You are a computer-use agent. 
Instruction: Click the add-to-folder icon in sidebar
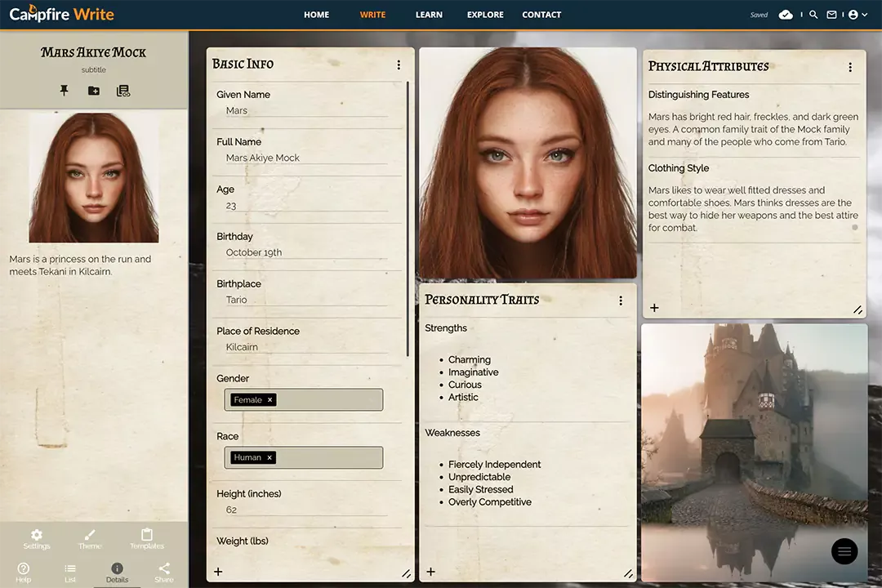click(94, 91)
